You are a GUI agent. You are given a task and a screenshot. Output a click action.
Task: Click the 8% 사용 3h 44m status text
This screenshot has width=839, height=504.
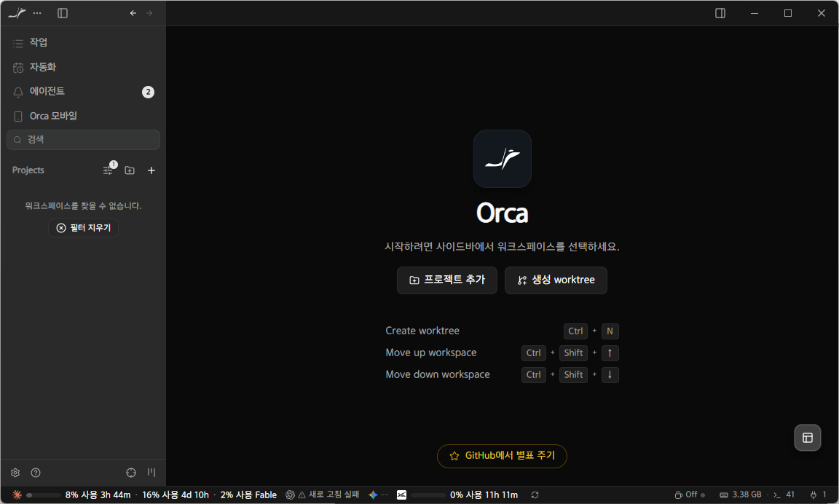(x=98, y=495)
